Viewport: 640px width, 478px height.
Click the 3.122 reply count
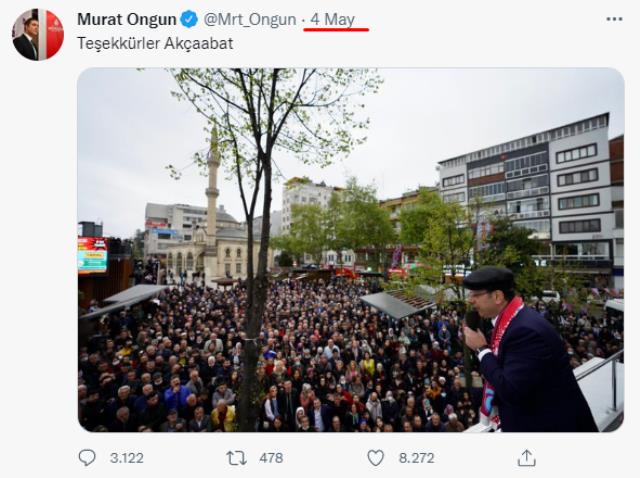click(x=127, y=458)
